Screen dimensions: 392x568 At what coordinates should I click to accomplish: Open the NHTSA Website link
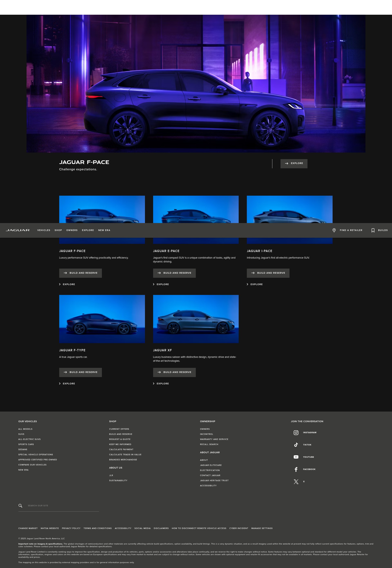pyautogui.click(x=50, y=528)
